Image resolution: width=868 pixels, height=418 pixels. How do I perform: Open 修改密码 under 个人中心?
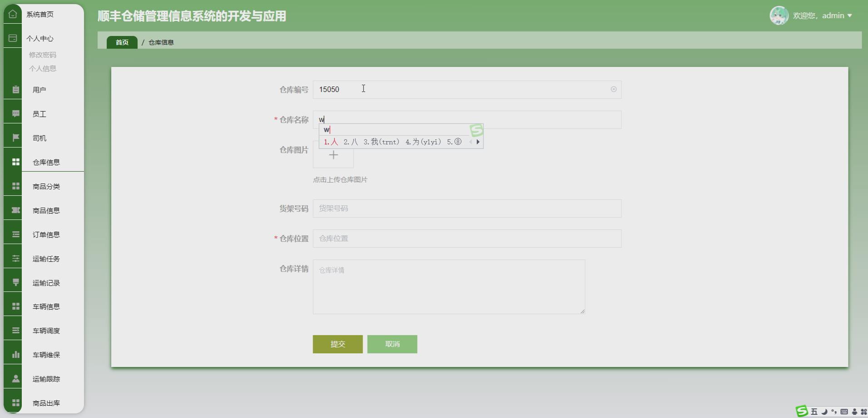pyautogui.click(x=42, y=55)
